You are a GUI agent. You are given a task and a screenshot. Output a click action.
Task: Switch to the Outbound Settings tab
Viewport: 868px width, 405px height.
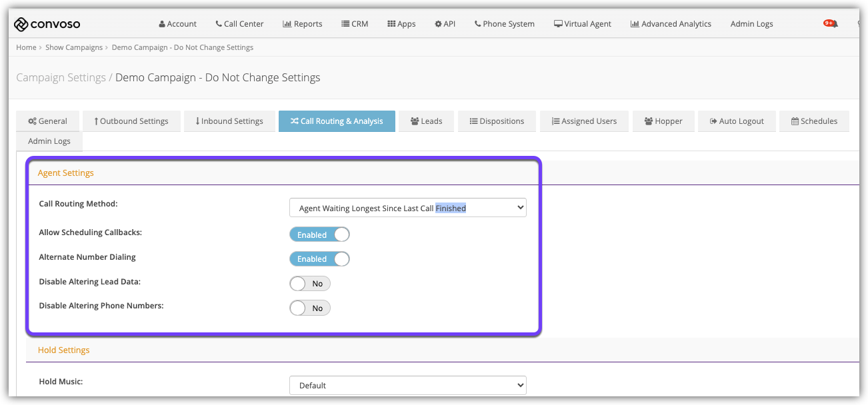coord(131,121)
